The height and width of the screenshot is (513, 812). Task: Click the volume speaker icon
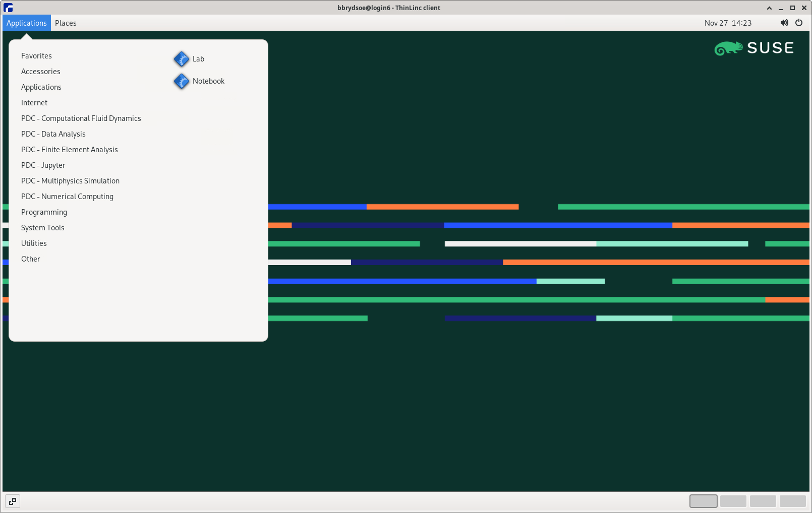pos(784,23)
